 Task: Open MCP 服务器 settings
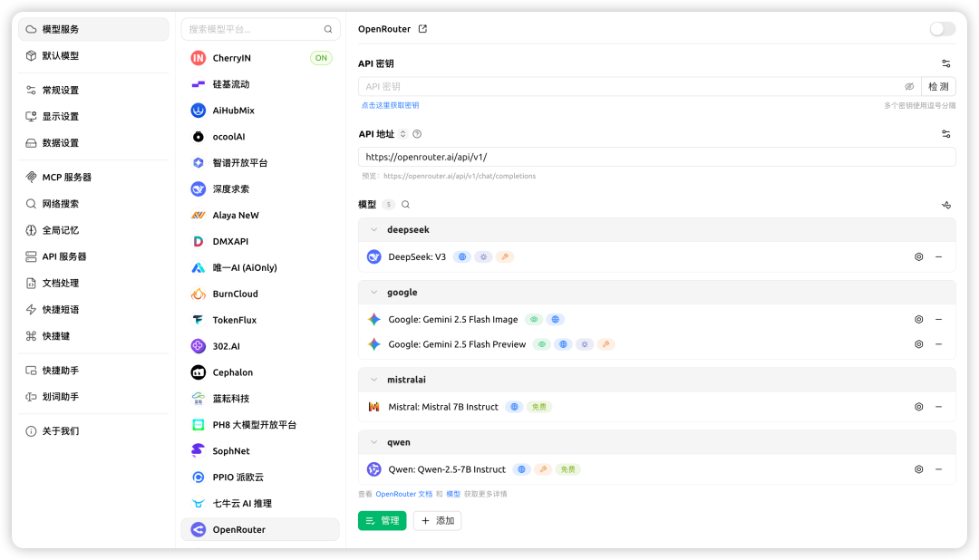[x=93, y=178]
